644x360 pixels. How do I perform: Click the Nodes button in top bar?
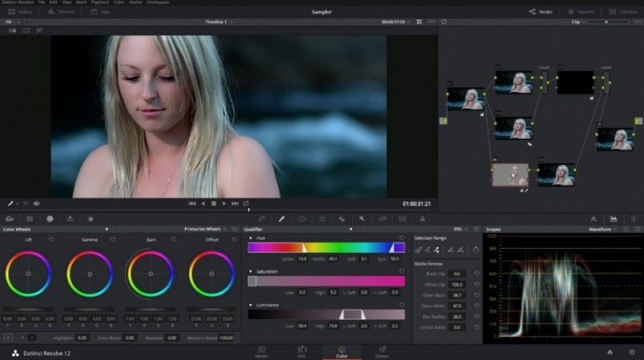coord(541,12)
